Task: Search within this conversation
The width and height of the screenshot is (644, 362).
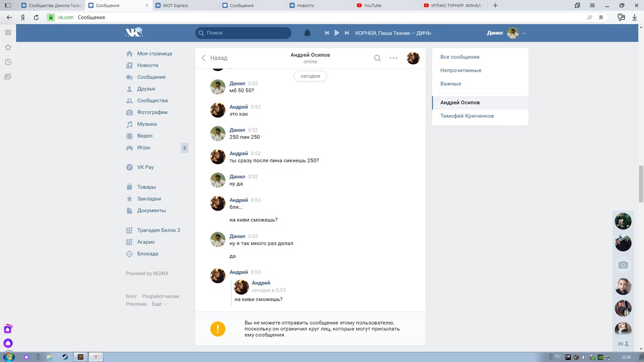Action: click(377, 58)
